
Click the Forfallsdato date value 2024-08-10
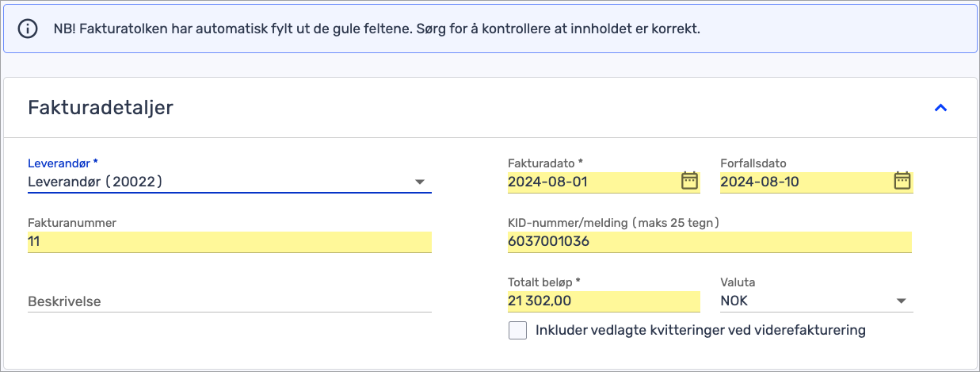click(760, 182)
